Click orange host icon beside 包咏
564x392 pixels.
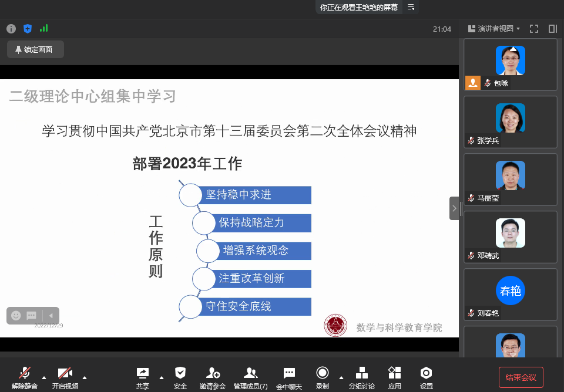[x=473, y=83]
